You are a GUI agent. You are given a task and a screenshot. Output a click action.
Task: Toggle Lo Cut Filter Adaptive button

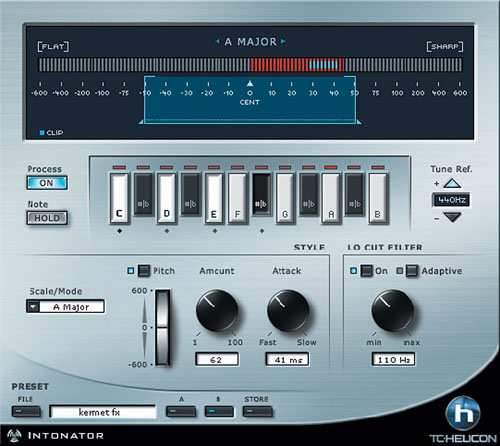411,271
